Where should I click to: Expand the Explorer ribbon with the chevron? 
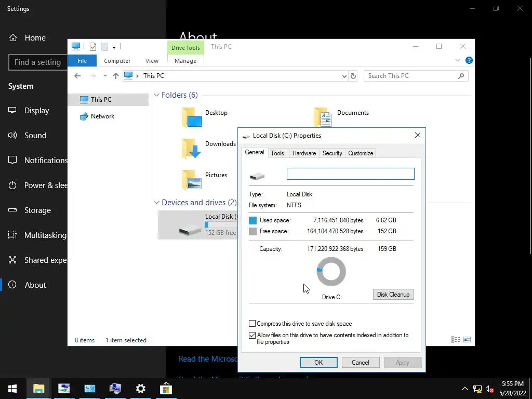coord(457,60)
